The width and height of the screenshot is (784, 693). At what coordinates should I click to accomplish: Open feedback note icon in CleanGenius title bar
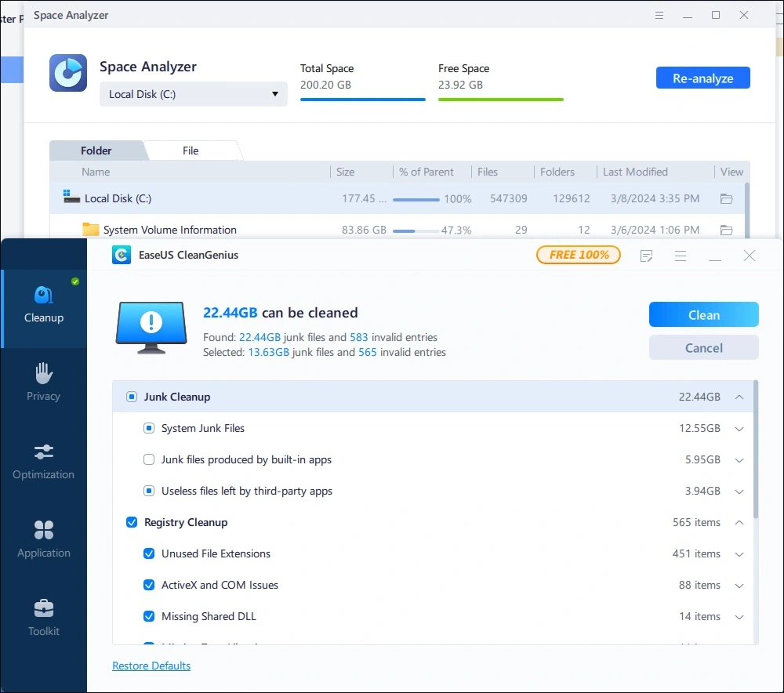click(x=646, y=256)
